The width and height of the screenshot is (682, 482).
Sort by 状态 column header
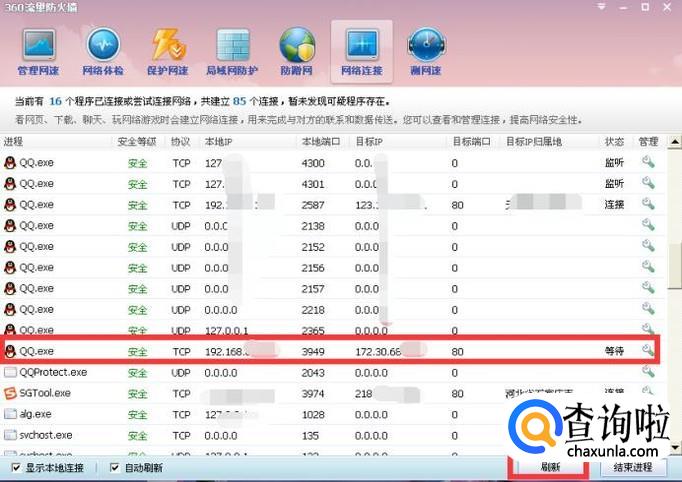point(614,142)
